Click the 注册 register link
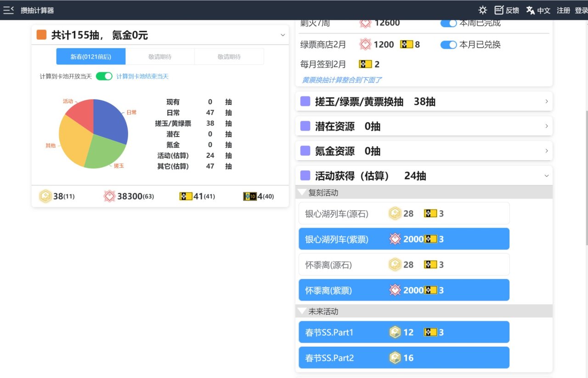This screenshot has height=378, width=588. point(563,10)
